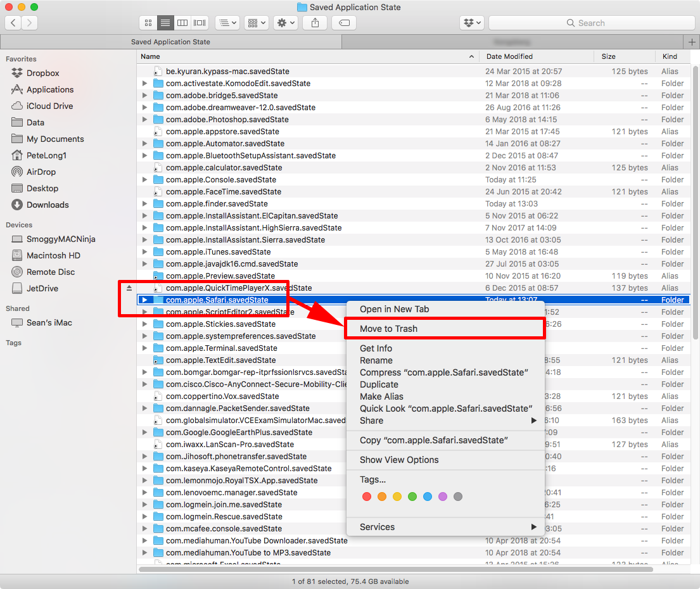Click the Share toolbar button

(x=315, y=23)
